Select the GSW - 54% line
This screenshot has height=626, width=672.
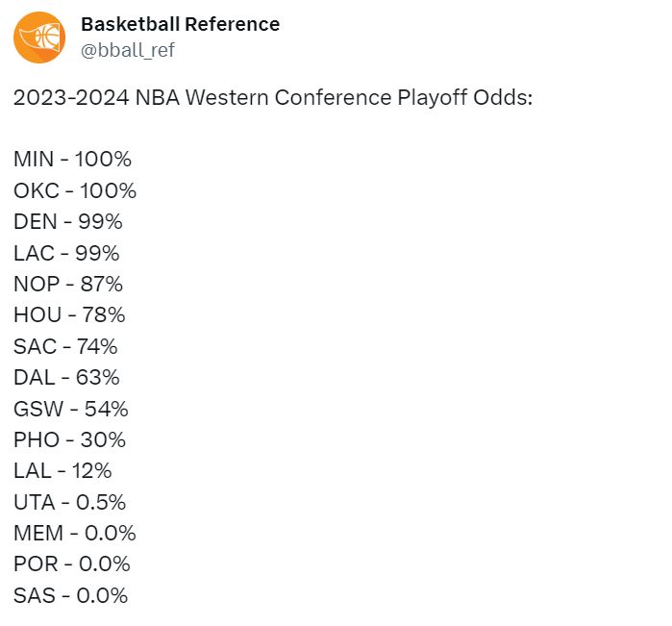pyautogui.click(x=71, y=409)
